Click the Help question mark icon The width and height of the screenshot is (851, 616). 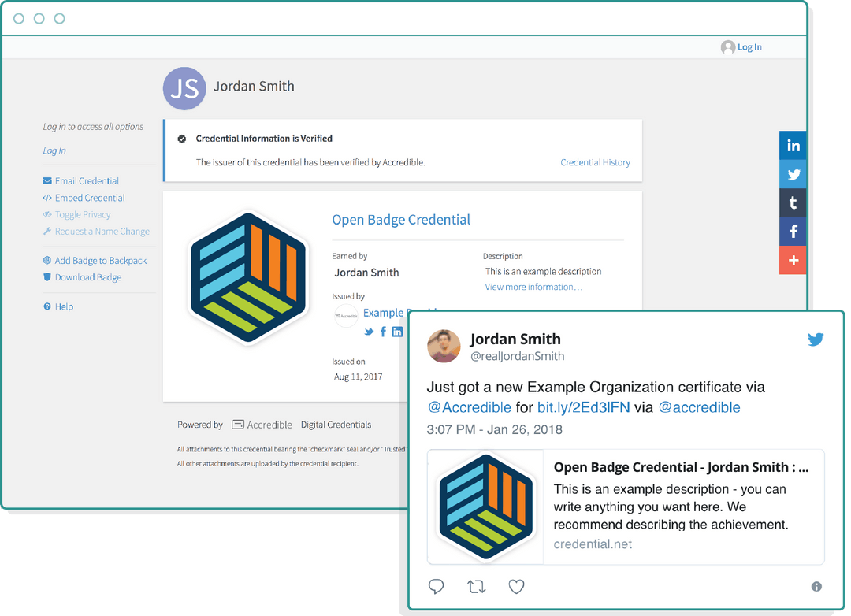tap(47, 306)
